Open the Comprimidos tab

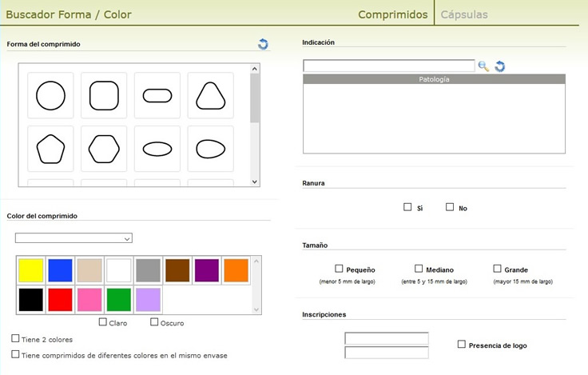392,14
